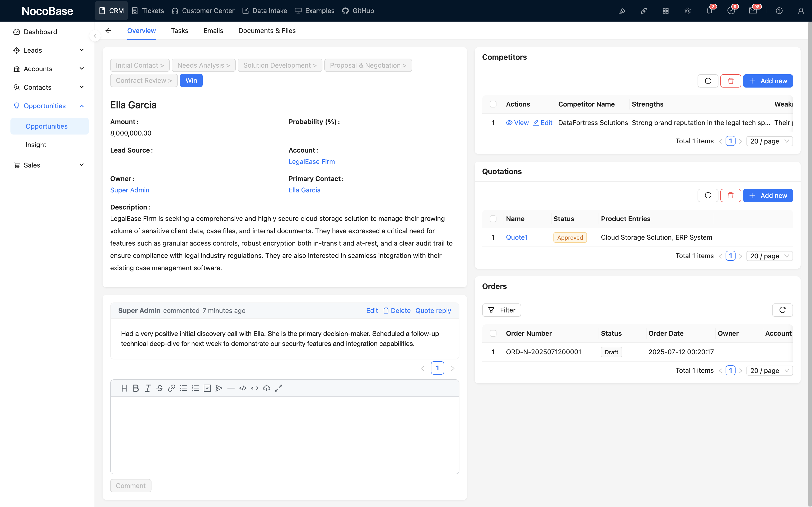Click Add new in Quotations panel

click(768, 195)
